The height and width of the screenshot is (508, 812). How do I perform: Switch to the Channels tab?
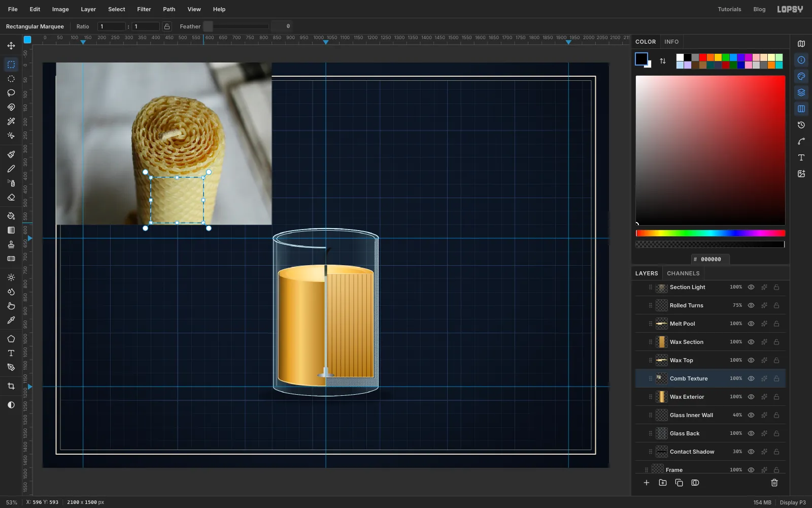[x=683, y=273]
